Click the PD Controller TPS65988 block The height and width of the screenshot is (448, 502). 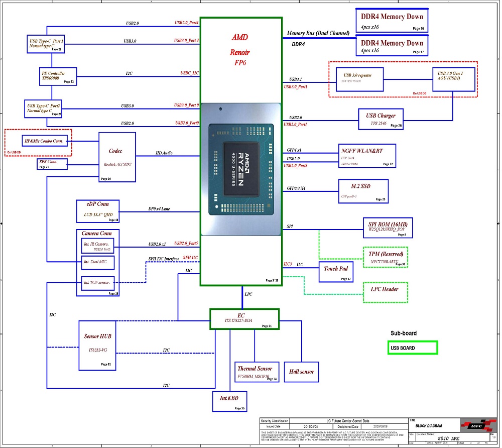[x=58, y=77]
